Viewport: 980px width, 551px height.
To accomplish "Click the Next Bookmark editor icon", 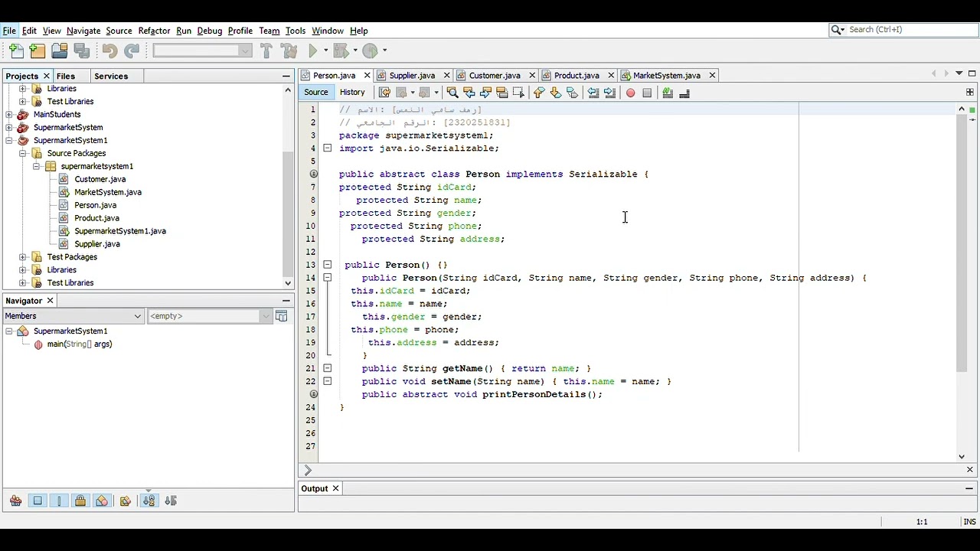I will point(556,93).
